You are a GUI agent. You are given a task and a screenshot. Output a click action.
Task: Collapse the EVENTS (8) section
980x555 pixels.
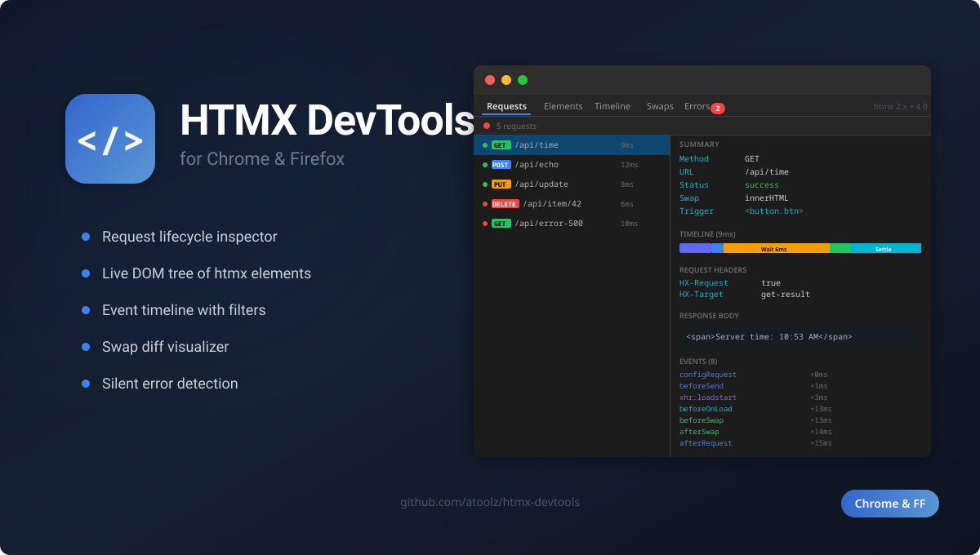[x=698, y=360]
